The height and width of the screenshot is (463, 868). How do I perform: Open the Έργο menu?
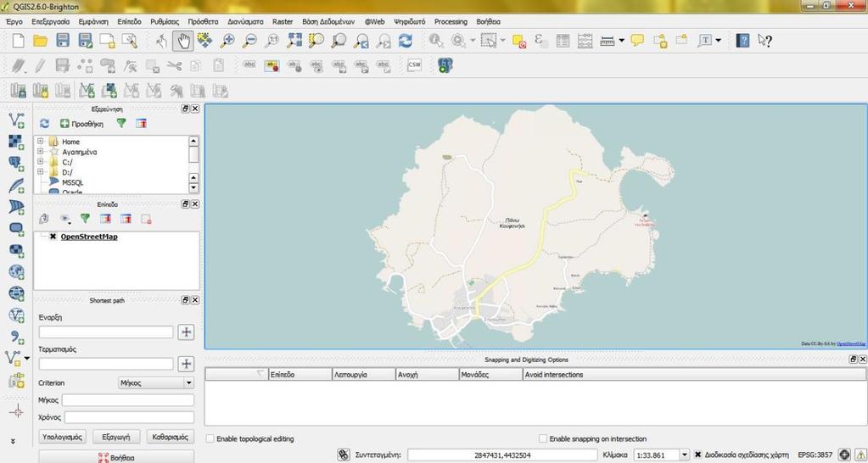14,21
